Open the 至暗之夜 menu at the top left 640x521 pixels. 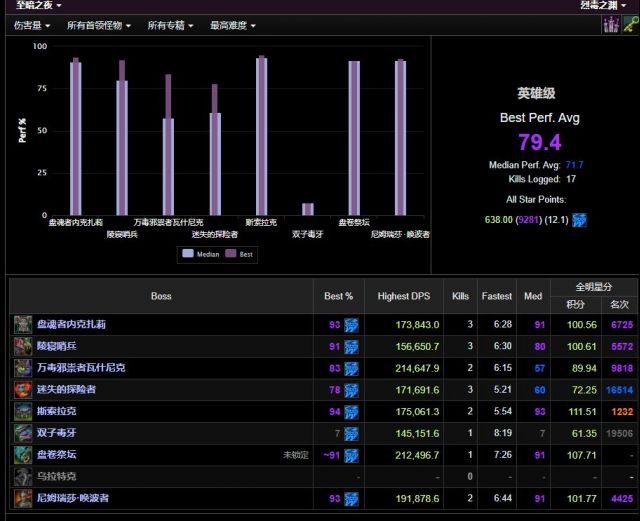click(x=39, y=5)
